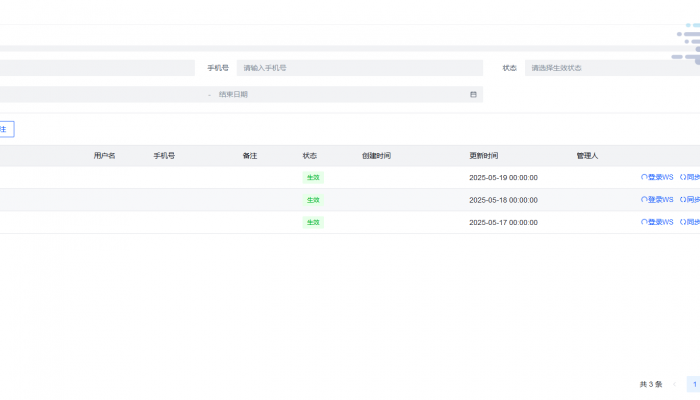This screenshot has width=700, height=400.
Task: Click the 创建时间 column header
Action: [x=376, y=156]
